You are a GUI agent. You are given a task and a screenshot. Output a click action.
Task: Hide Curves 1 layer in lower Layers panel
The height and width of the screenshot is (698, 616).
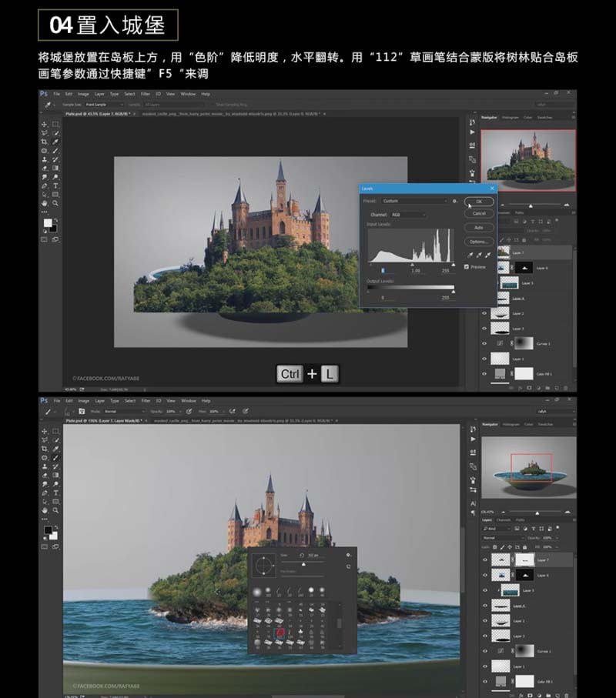(x=485, y=651)
